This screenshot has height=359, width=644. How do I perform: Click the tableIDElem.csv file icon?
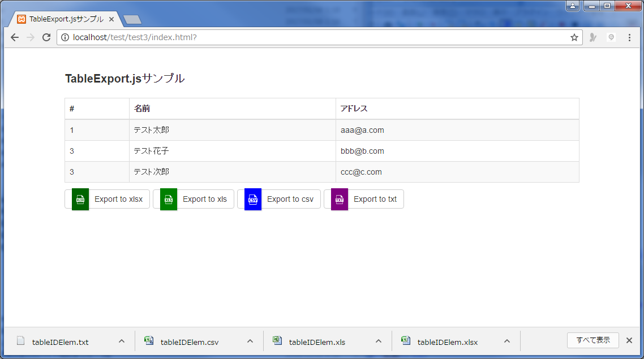click(149, 340)
